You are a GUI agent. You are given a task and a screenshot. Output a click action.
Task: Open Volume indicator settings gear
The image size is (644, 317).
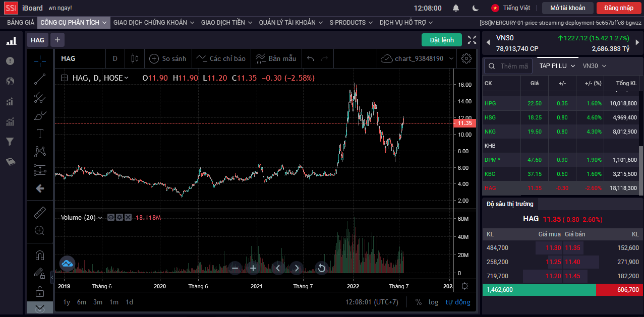(120, 217)
